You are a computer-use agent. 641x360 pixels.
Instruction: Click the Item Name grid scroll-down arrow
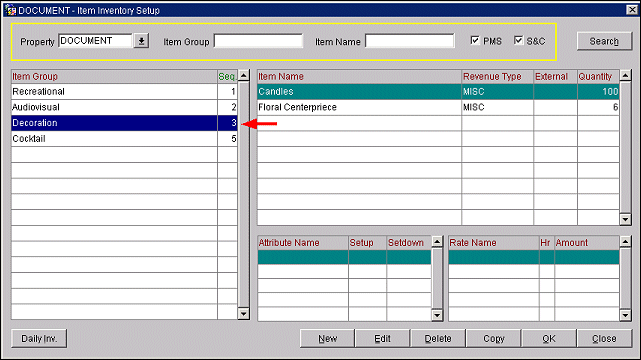point(625,219)
